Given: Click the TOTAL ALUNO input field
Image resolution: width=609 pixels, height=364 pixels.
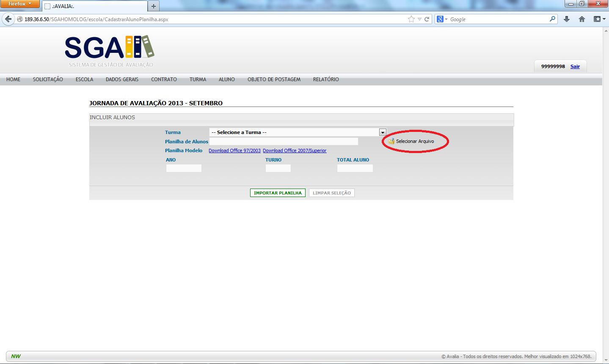Looking at the screenshot, I should (x=355, y=168).
